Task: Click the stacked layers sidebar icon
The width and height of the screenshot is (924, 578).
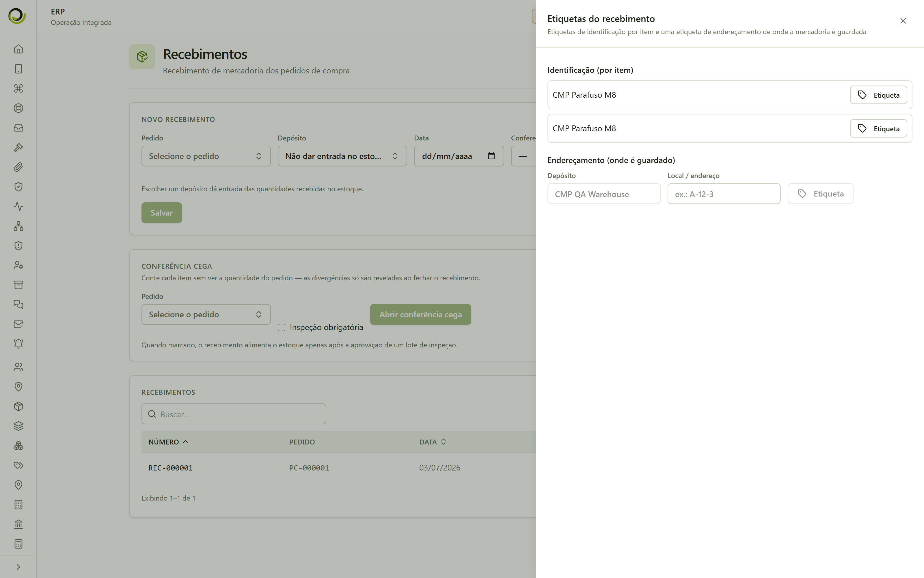Action: pos(18,426)
